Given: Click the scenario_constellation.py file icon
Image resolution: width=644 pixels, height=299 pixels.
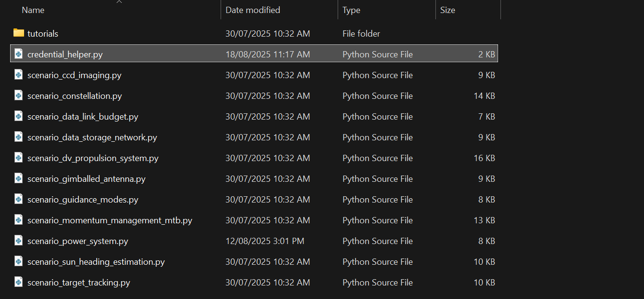Looking at the screenshot, I should coord(19,95).
